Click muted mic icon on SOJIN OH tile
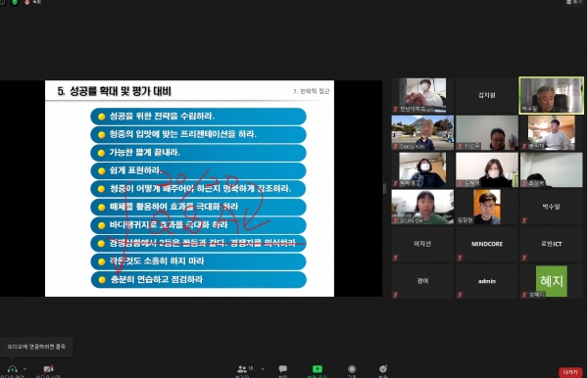This screenshot has width=588, height=378. click(395, 220)
